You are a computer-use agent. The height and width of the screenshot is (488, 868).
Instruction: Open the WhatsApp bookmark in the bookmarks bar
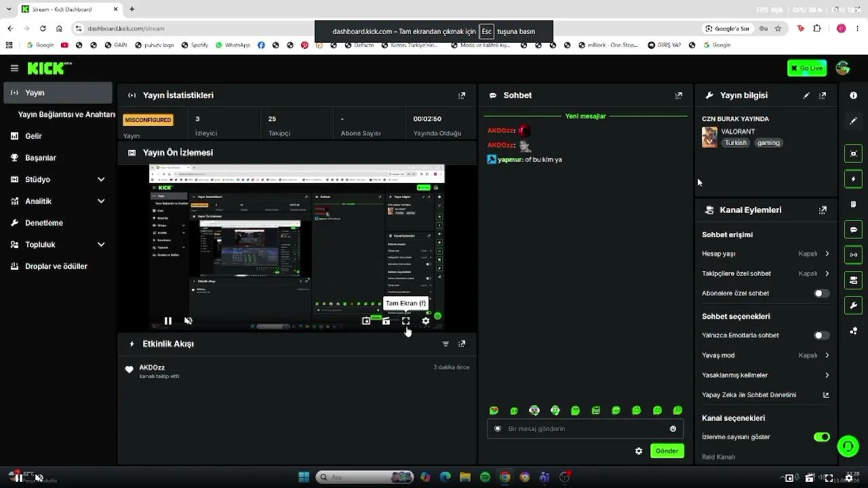[233, 45]
